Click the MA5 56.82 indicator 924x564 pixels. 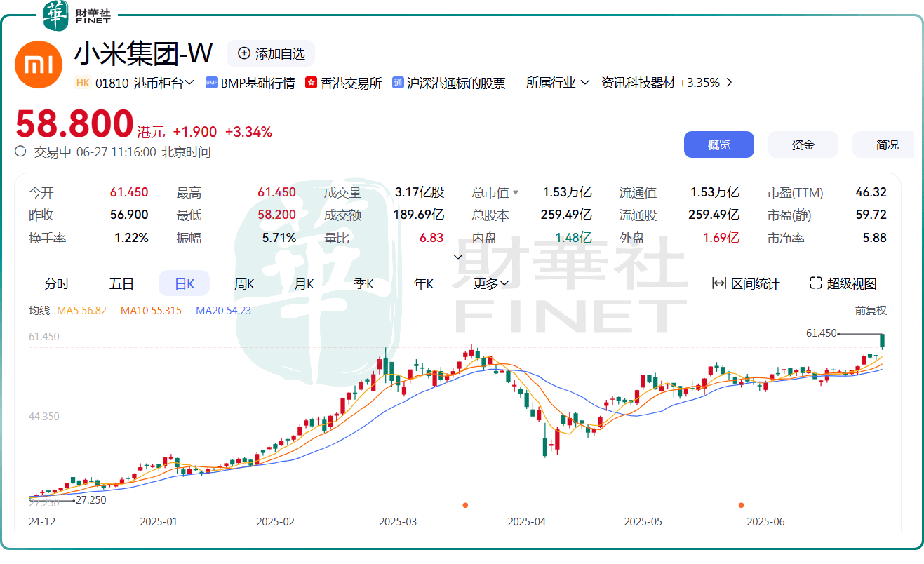pyautogui.click(x=81, y=310)
